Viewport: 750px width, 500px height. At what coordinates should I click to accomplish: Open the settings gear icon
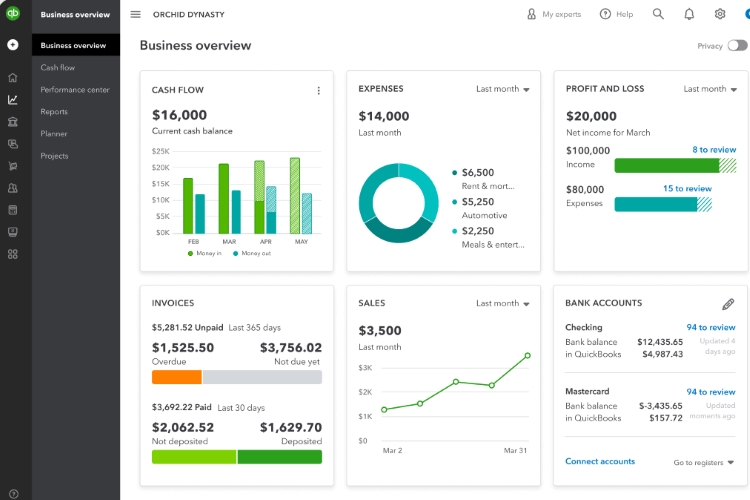(720, 14)
